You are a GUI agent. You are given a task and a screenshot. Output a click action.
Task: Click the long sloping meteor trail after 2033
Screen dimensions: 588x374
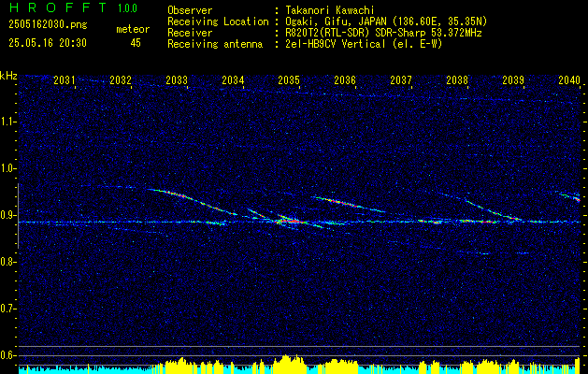(194, 201)
